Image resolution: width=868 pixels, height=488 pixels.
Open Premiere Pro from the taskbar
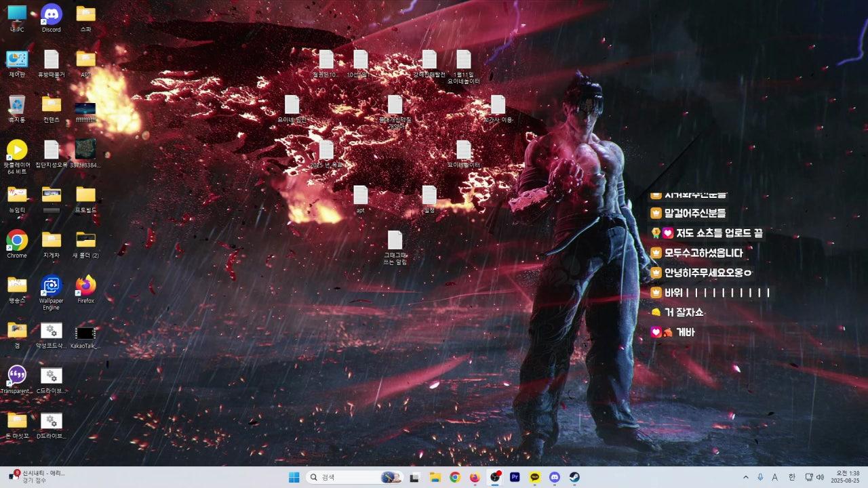(x=515, y=477)
